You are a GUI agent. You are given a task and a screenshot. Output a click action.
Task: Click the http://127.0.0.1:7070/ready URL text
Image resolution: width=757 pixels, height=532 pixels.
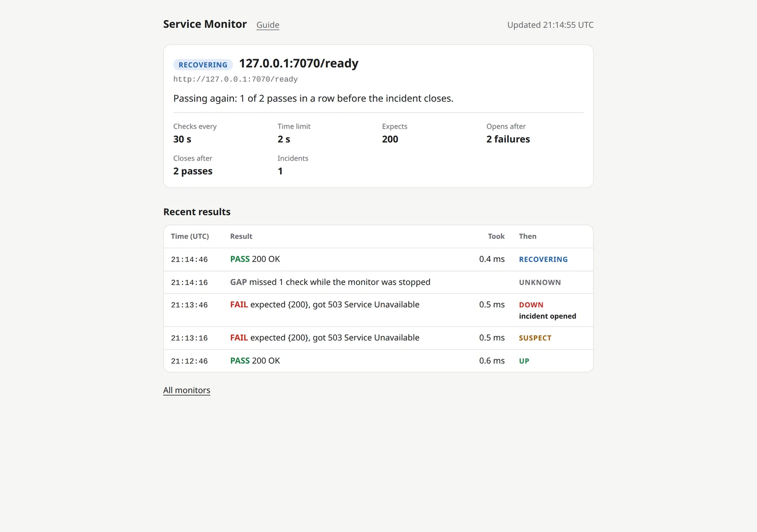[x=236, y=79]
